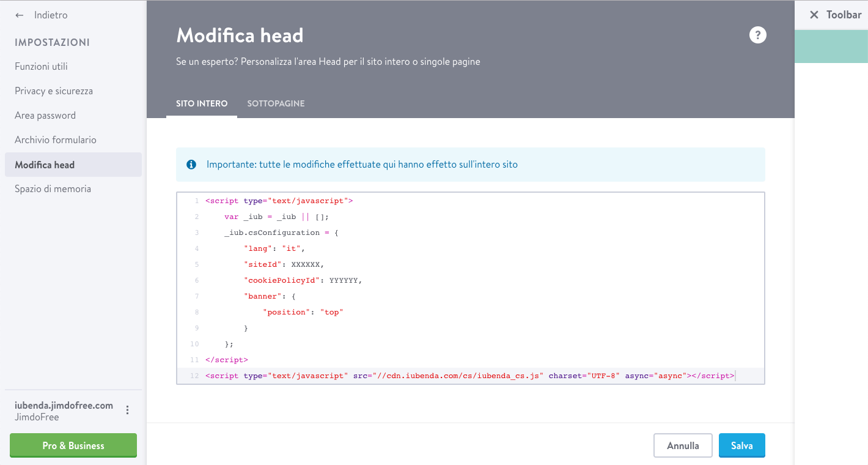
Task: Go to Area password settings
Action: point(45,116)
